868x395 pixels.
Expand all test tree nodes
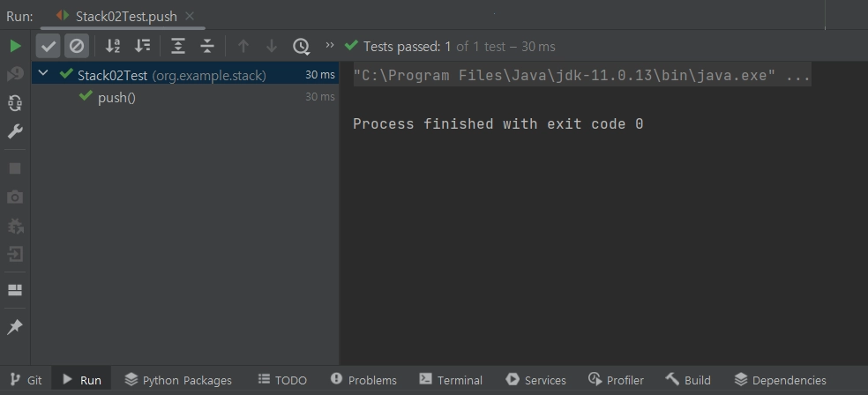pos(178,46)
